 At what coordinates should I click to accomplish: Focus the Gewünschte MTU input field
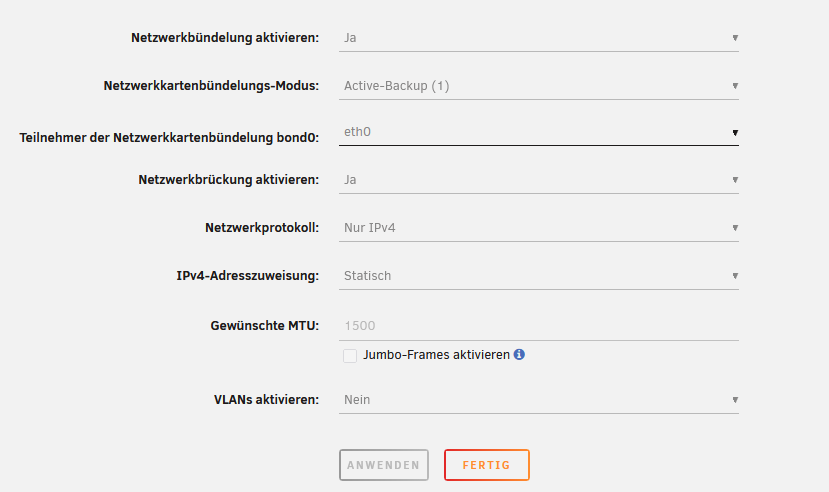pyautogui.click(x=539, y=326)
